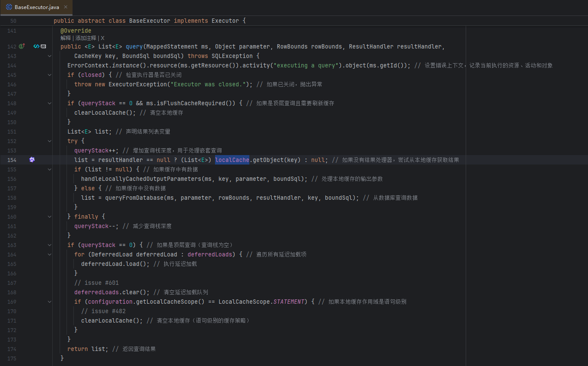
Task: Collapse the if (closed) block
Action: 49,75
